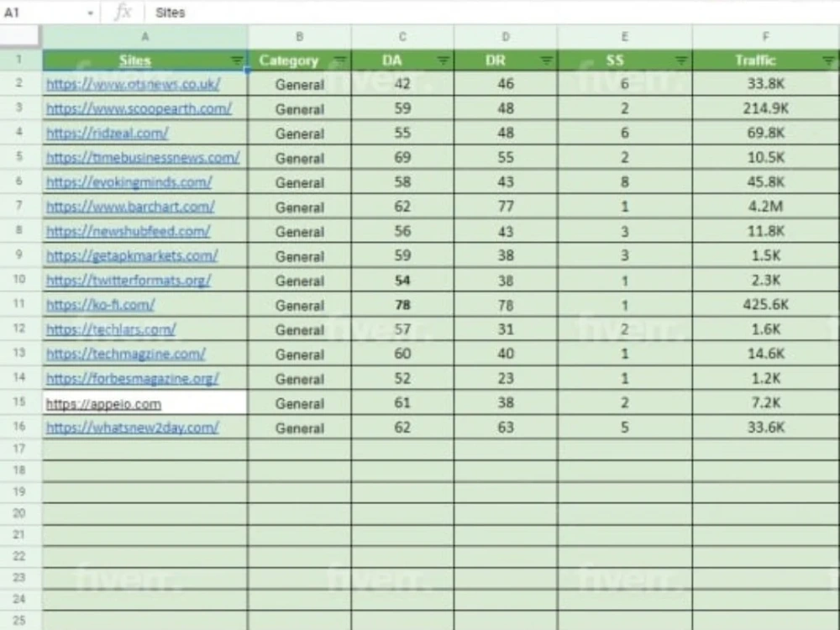Open the twitterformats.org link
The height and width of the screenshot is (630, 840).
[x=129, y=281]
